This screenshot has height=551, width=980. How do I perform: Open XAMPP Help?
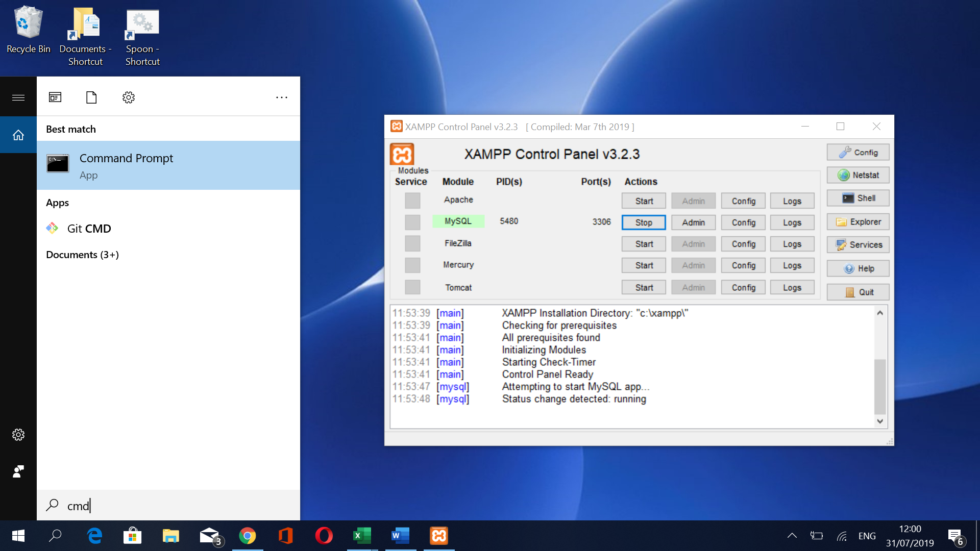(x=857, y=268)
